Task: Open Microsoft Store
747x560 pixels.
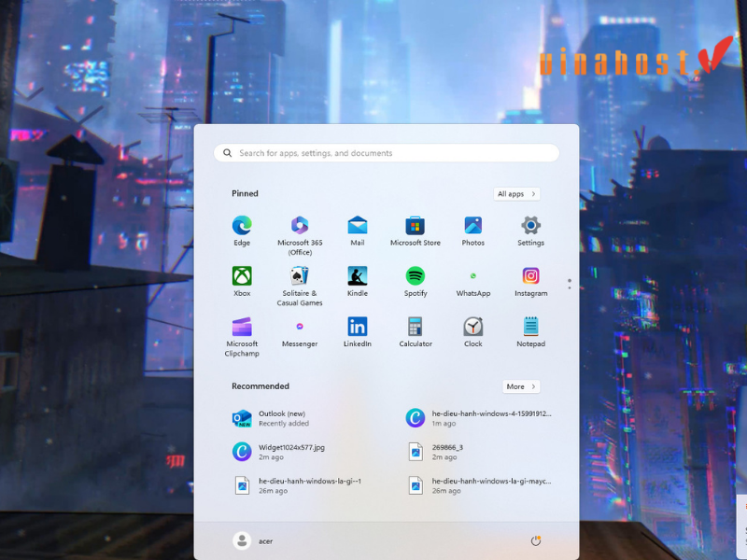Action: (x=416, y=231)
